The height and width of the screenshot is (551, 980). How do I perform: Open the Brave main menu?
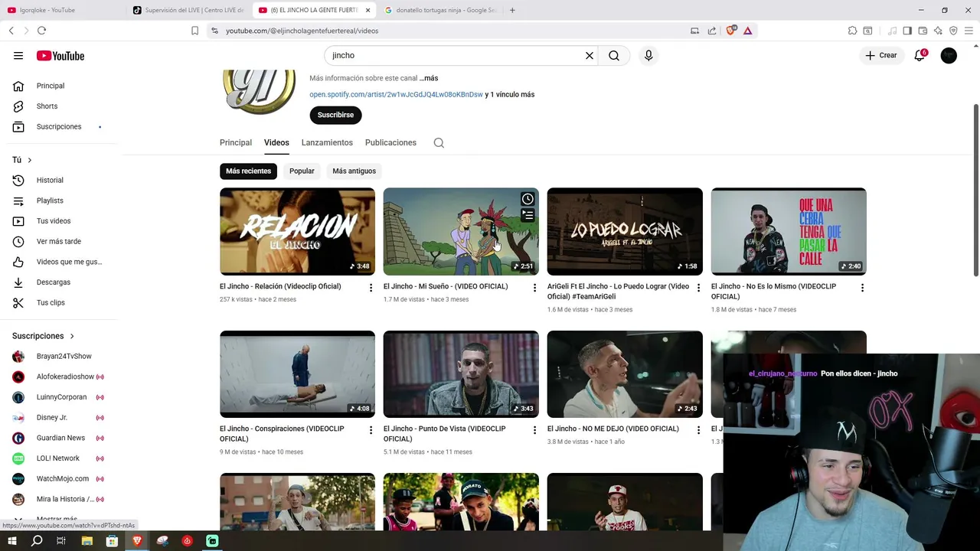click(969, 31)
